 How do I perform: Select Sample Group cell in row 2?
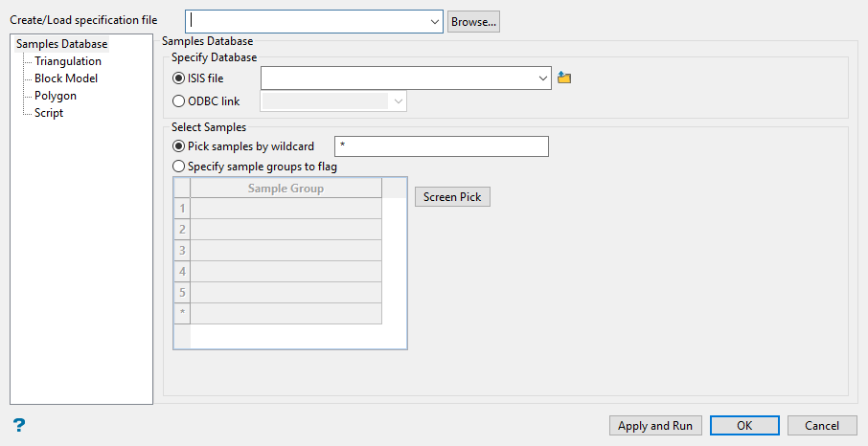click(286, 230)
